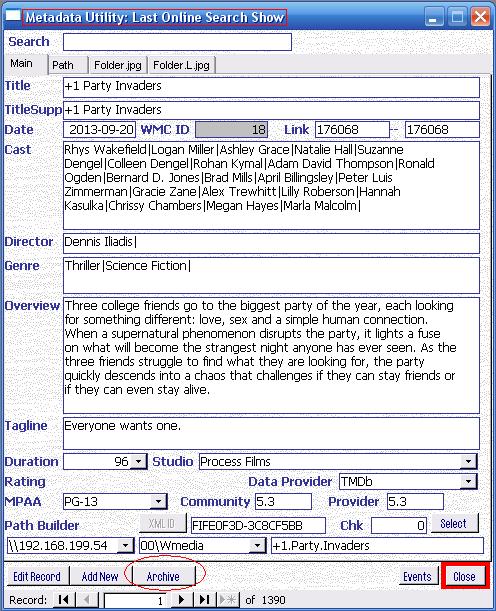Click the Select button next to Chk
The height and width of the screenshot is (611, 496).
click(x=454, y=523)
